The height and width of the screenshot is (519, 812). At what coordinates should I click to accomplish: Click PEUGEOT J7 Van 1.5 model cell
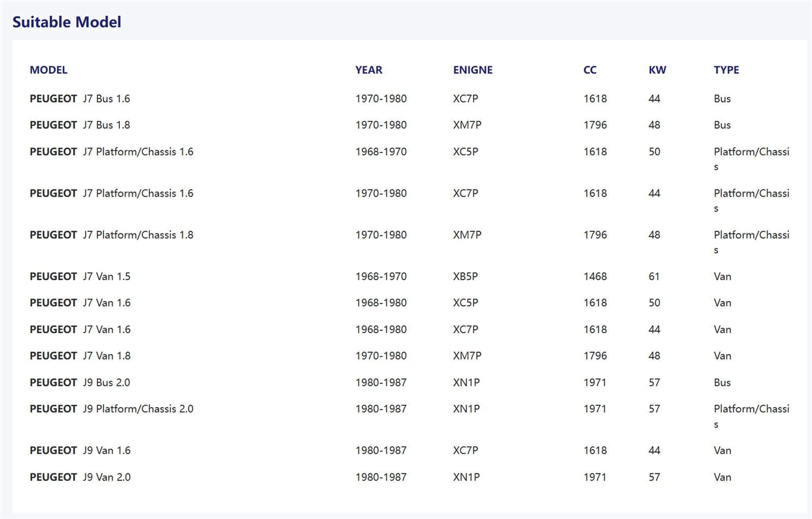click(80, 276)
